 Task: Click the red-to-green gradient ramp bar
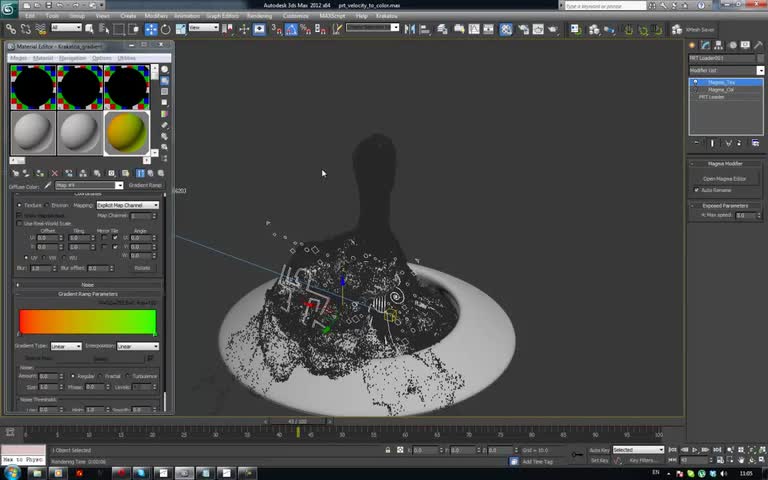click(x=87, y=322)
